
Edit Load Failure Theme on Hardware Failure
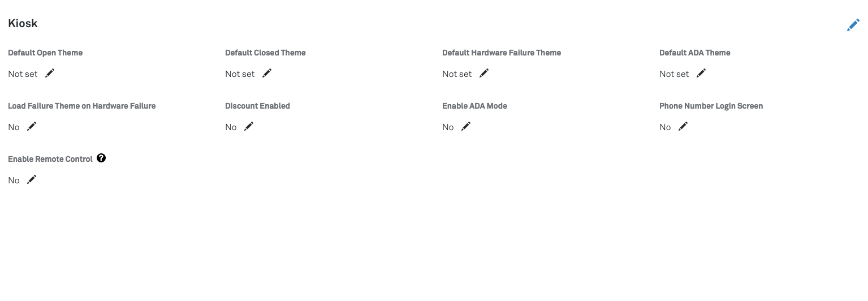(32, 126)
